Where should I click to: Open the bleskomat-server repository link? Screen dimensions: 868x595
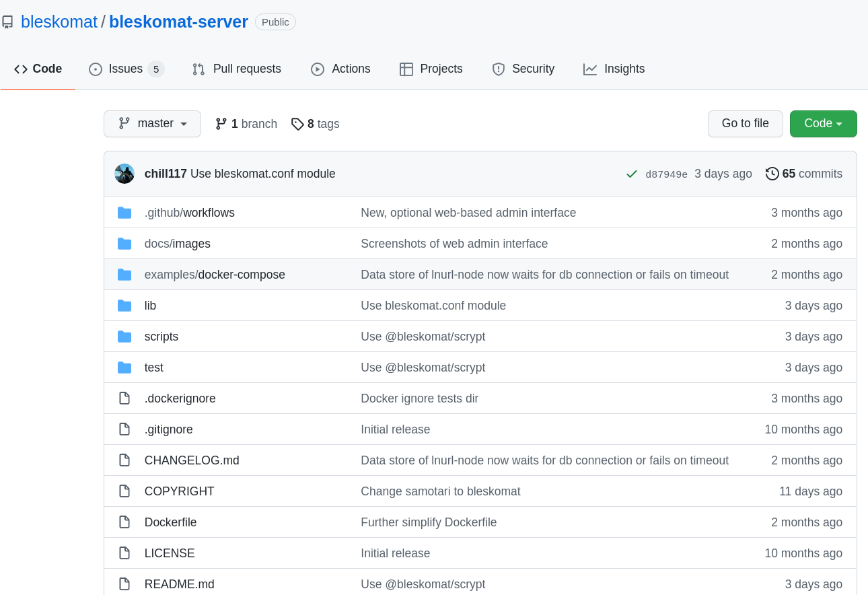[x=178, y=22]
